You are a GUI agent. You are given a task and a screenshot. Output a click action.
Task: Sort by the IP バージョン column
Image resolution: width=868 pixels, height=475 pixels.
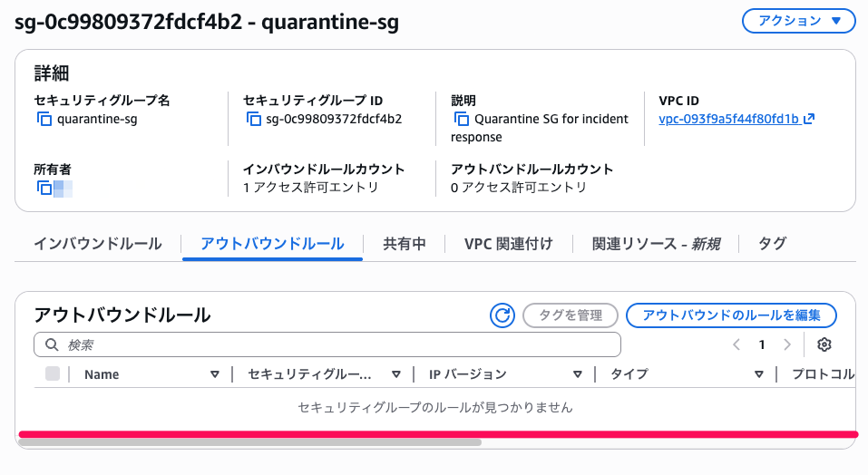[x=577, y=374]
